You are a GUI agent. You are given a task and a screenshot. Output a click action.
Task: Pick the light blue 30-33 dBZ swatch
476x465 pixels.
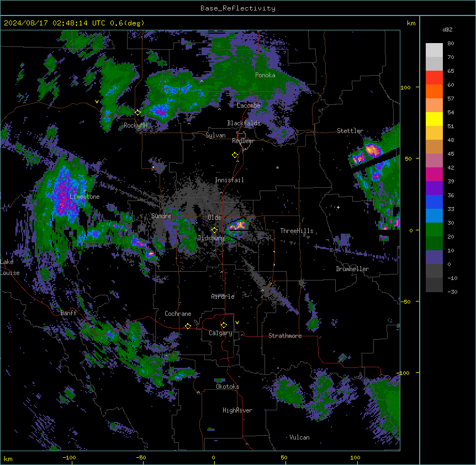[x=434, y=216]
